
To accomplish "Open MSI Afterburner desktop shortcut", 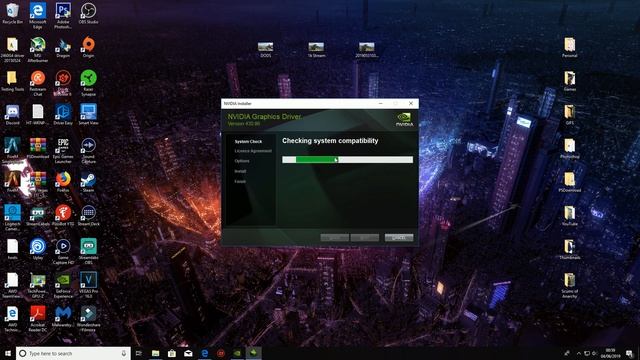I will pyautogui.click(x=38, y=49).
